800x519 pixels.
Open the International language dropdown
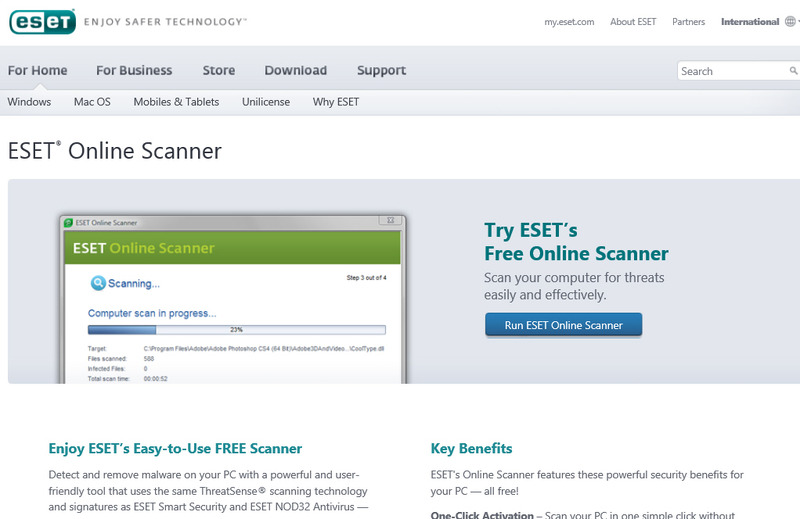749,22
